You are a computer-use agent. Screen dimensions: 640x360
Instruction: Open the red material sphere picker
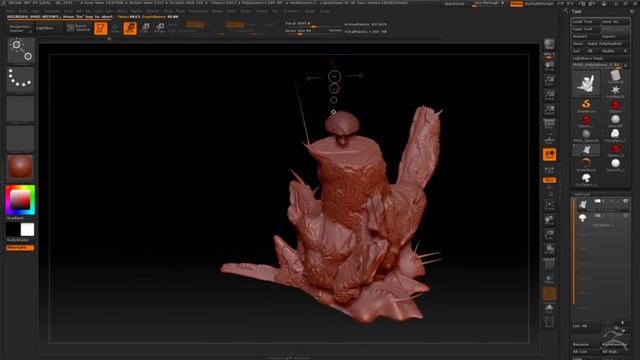[x=20, y=167]
